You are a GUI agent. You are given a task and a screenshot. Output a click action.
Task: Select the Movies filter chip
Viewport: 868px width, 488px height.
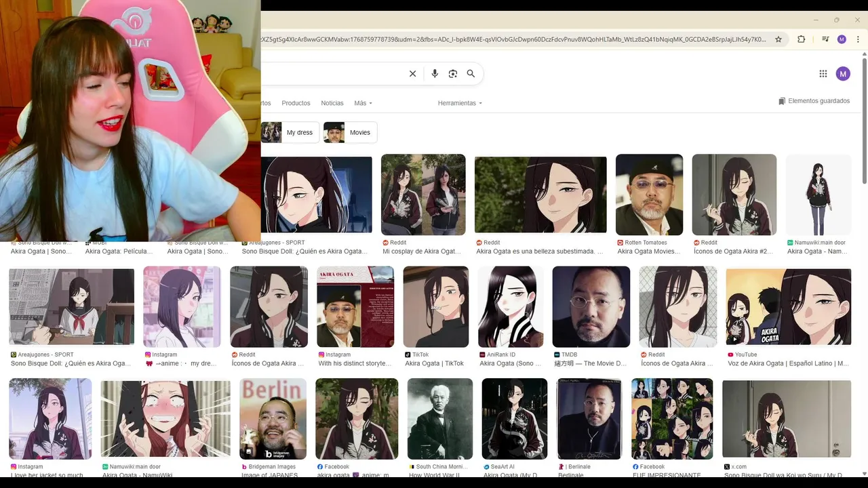[350, 132]
